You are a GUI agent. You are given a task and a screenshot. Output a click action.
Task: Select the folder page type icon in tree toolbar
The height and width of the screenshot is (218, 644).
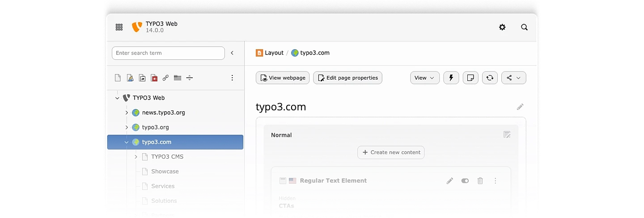coord(178,78)
